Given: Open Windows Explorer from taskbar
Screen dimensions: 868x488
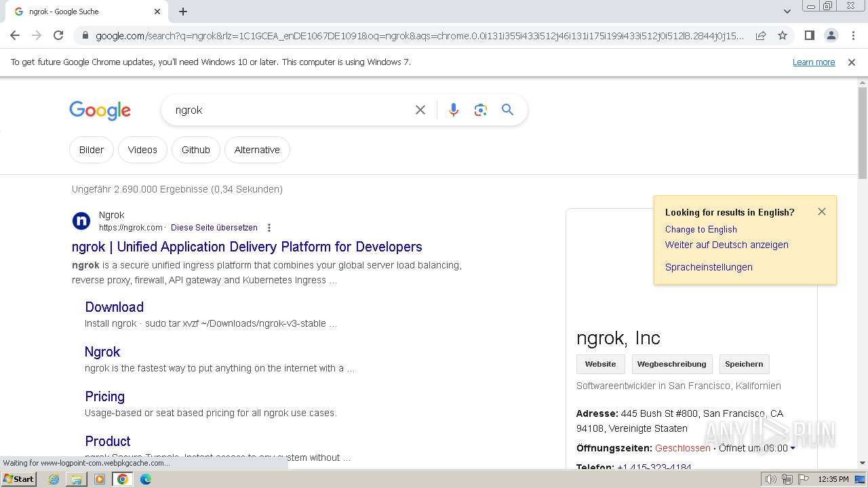Looking at the screenshot, I should pyautogui.click(x=77, y=479).
